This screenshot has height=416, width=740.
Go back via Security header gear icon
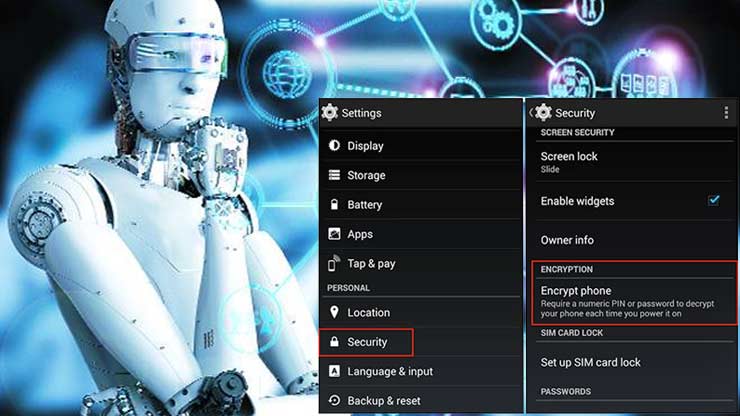click(x=543, y=112)
